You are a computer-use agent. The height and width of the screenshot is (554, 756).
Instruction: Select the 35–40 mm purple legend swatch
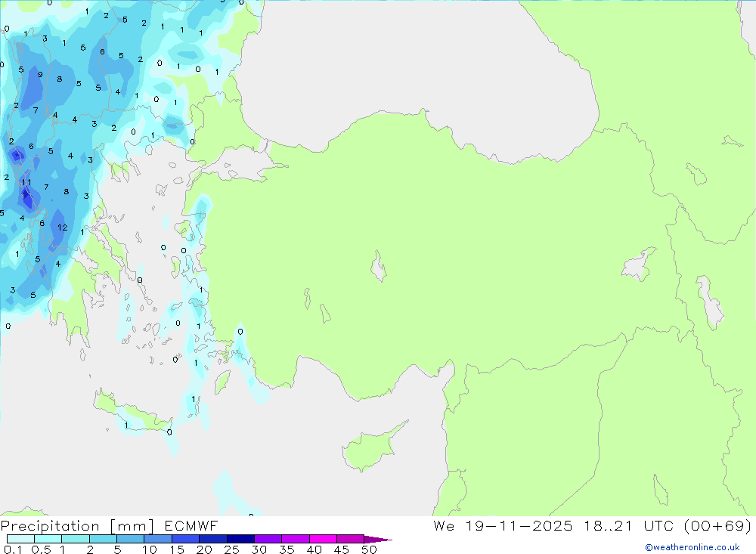295,539
